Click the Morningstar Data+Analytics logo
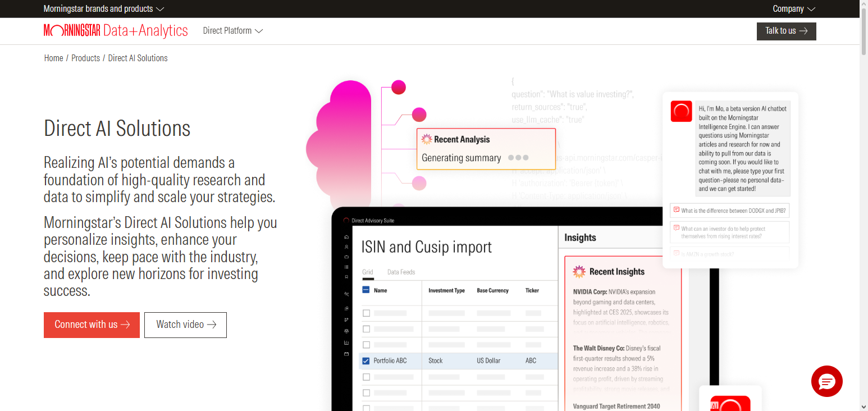 (116, 31)
